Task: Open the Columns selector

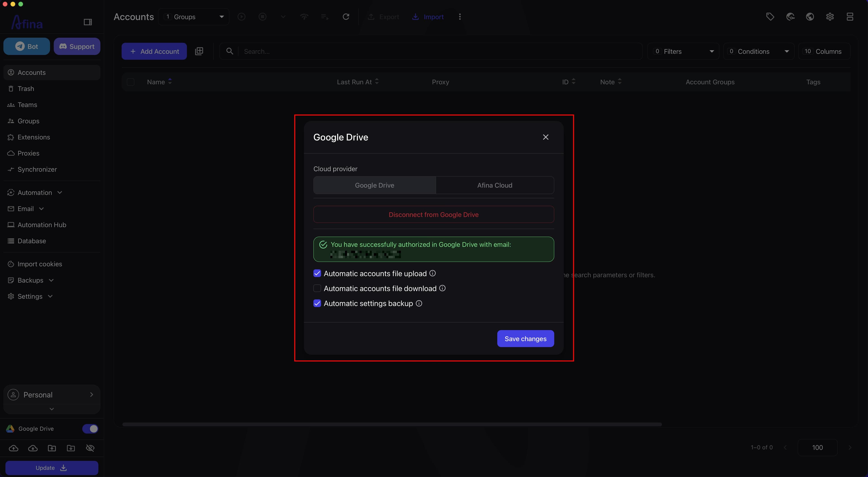Action: [x=824, y=51]
